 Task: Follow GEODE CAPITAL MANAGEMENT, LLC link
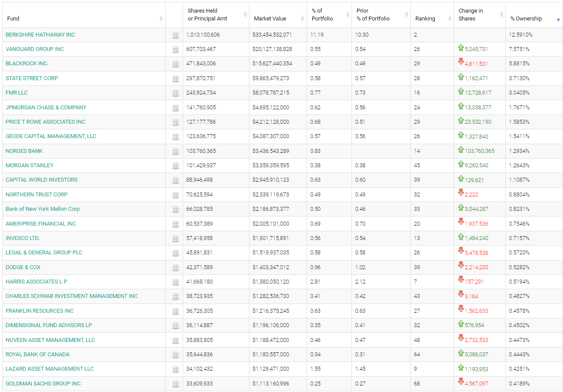51,136
